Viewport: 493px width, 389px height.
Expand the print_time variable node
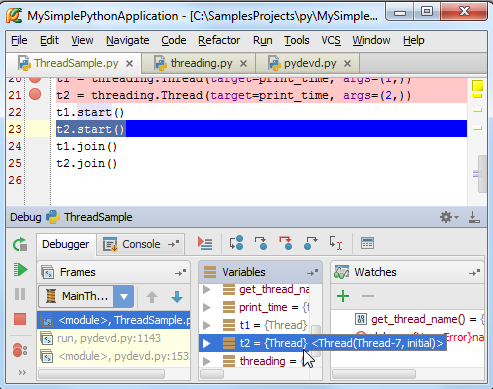click(207, 307)
